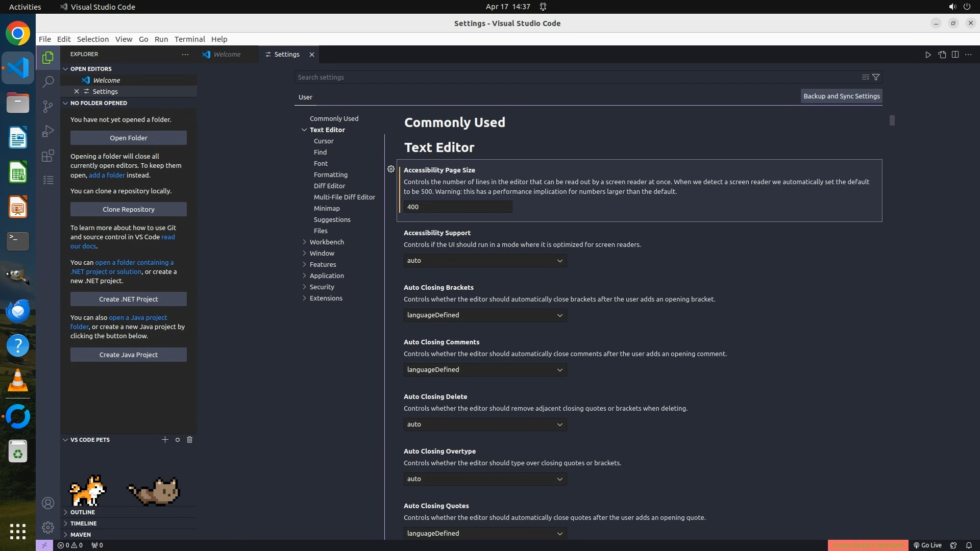Viewport: 980px width, 551px height.
Task: Expand the Timeline section
Action: pos(83,523)
